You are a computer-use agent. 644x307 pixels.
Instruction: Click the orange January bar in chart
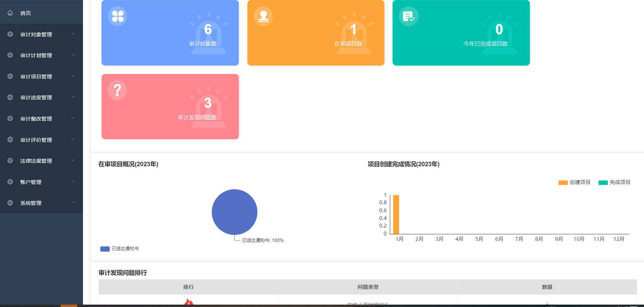coord(396,214)
